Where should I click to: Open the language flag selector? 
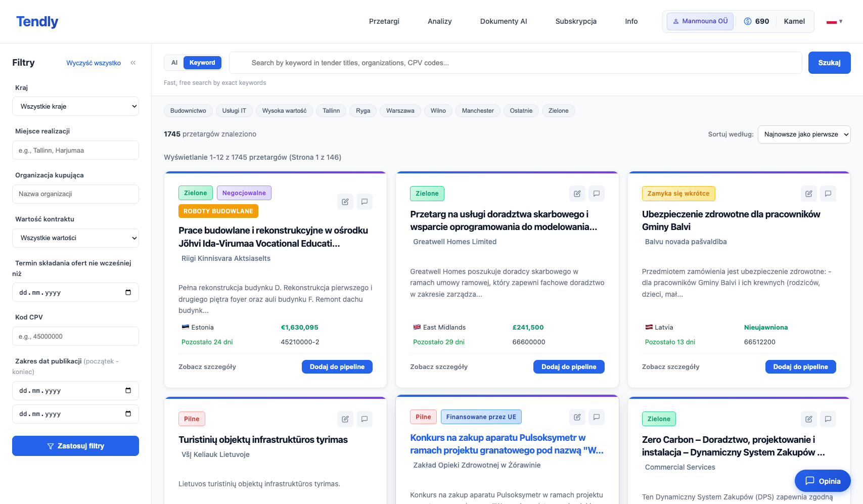pyautogui.click(x=834, y=22)
